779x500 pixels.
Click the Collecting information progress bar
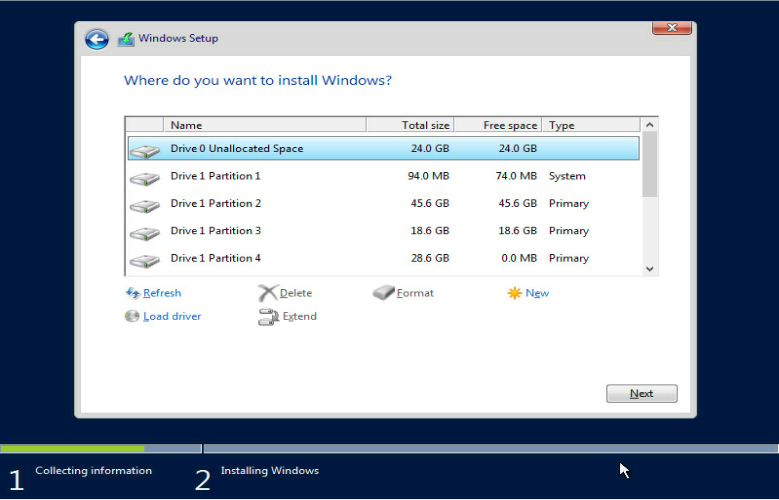pos(101,449)
